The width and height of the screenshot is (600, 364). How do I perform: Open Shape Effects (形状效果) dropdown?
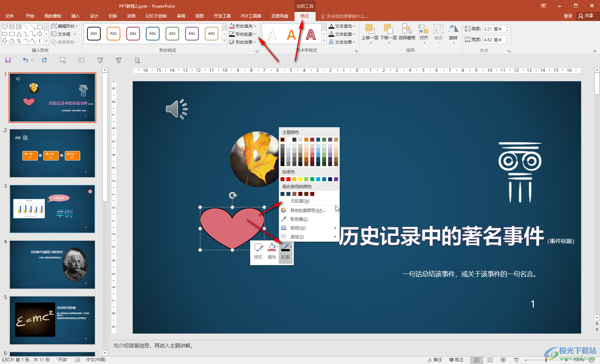click(243, 42)
